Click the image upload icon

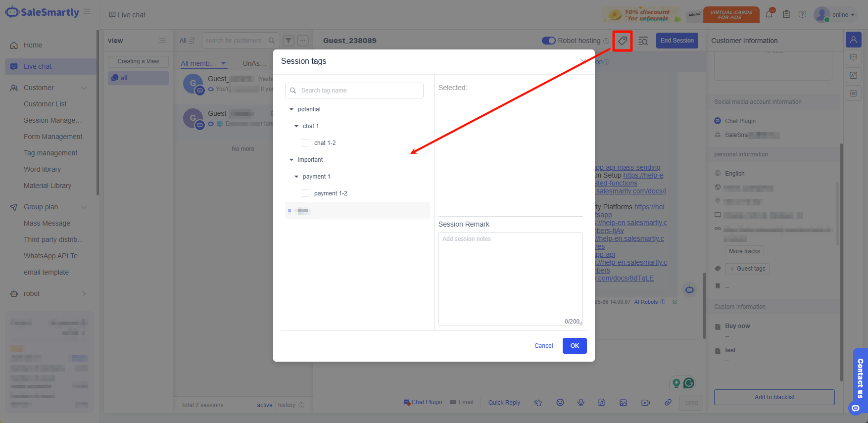(x=623, y=402)
